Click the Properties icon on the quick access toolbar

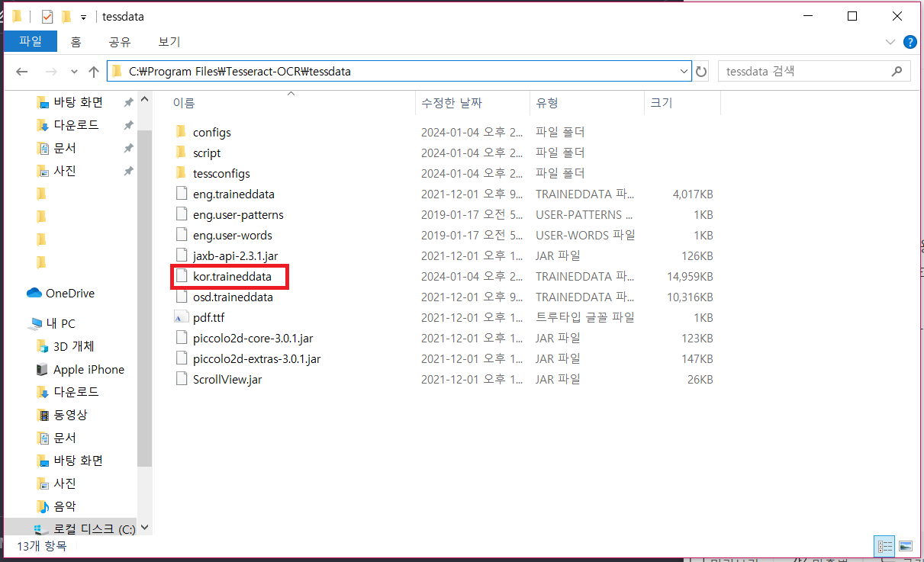tap(47, 16)
